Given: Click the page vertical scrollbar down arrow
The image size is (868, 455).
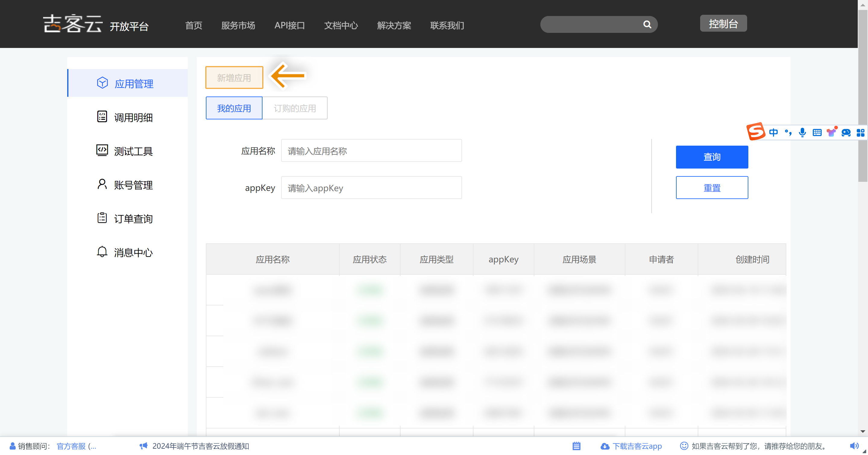Looking at the screenshot, I should click(x=862, y=431).
